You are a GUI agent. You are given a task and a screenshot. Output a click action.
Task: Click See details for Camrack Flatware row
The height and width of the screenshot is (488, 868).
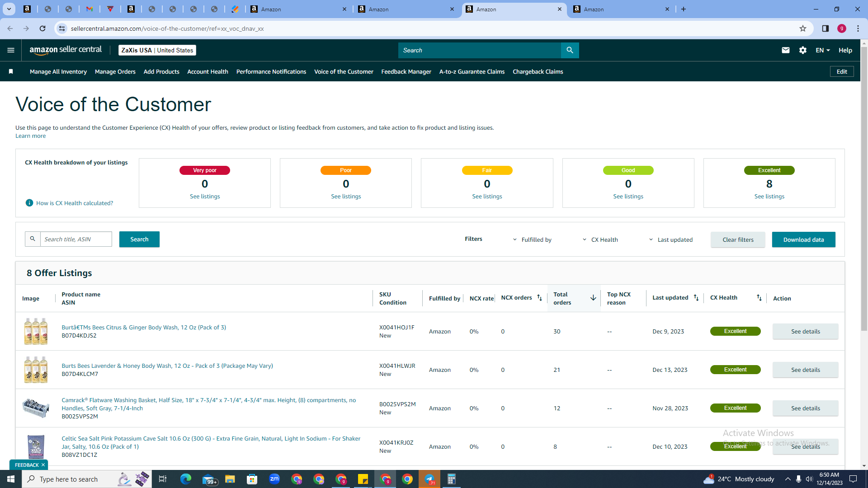[x=805, y=408]
